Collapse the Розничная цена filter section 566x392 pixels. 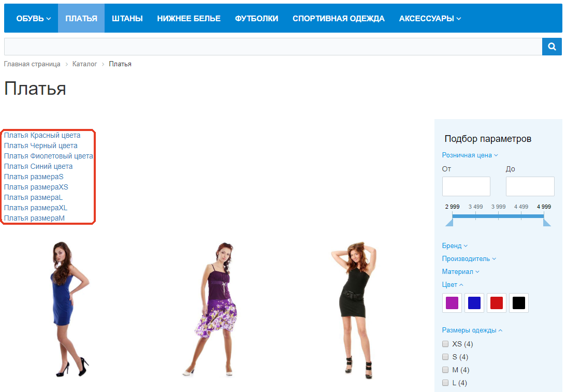470,155
